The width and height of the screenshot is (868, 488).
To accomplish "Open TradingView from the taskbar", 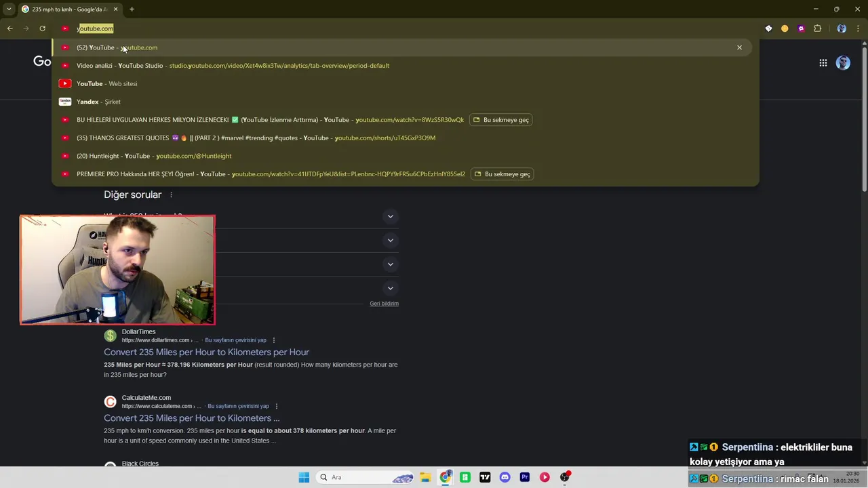I will coord(485,477).
